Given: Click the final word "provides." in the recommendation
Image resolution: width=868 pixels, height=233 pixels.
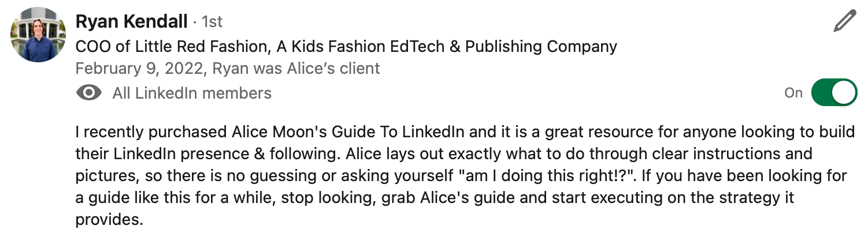Looking at the screenshot, I should coord(108,220).
